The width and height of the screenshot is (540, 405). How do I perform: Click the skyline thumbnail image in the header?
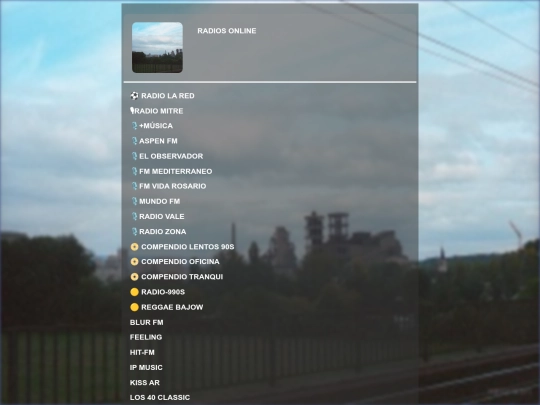click(x=157, y=48)
